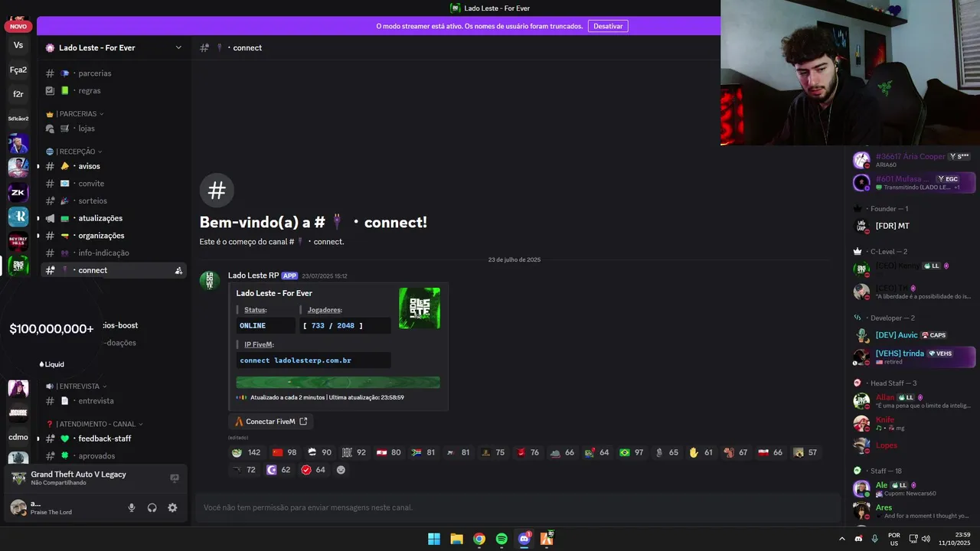Click the first reaction showing 142
The image size is (980, 551).
coord(247,452)
